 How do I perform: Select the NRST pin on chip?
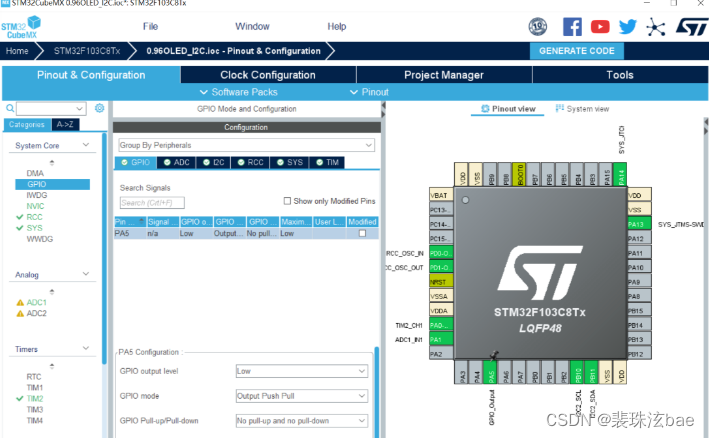441,282
